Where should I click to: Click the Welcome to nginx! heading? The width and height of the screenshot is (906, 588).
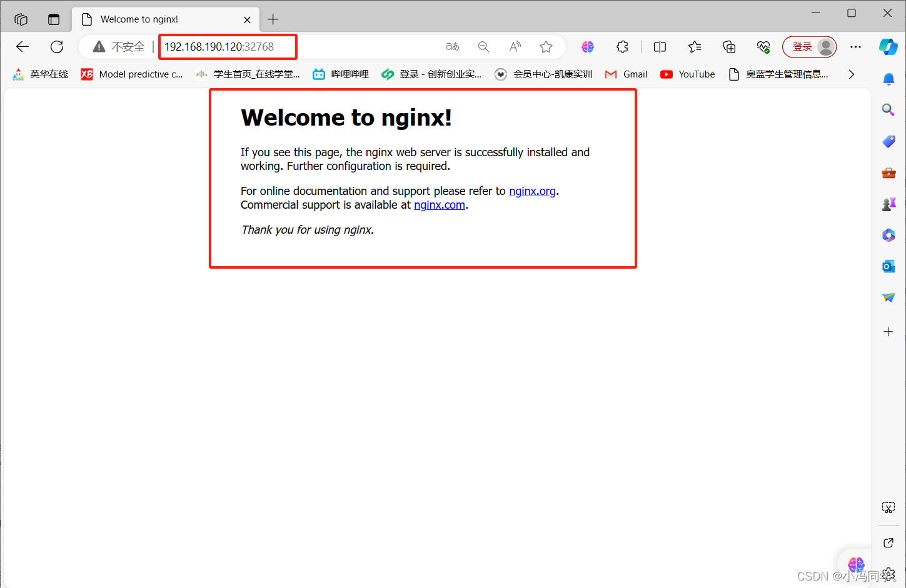346,117
